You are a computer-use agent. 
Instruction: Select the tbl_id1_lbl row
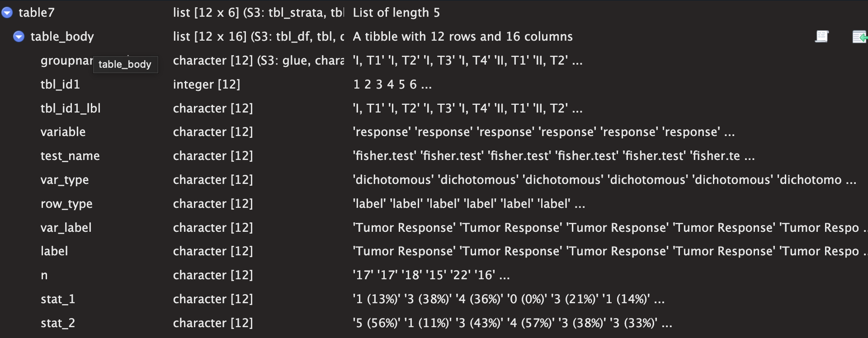pos(434,108)
